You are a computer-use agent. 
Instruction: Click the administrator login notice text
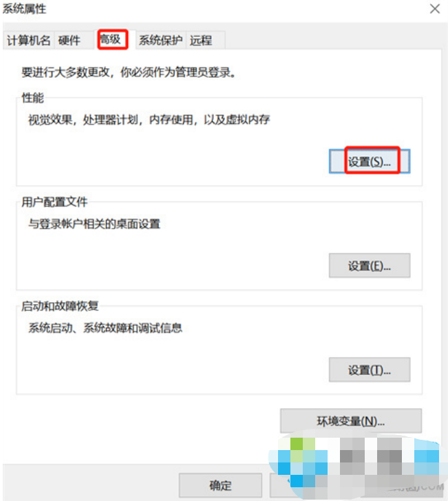(129, 72)
